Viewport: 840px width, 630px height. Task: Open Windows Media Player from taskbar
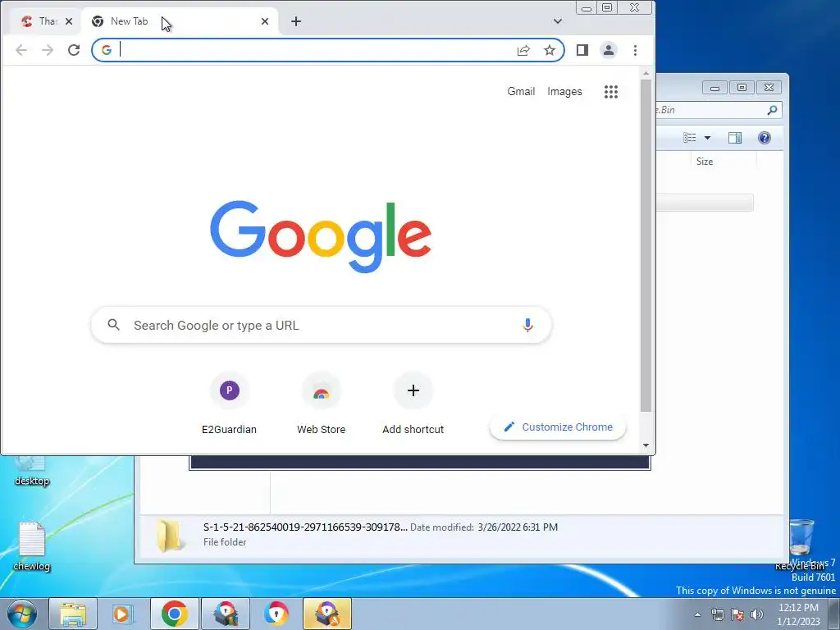pyautogui.click(x=123, y=614)
